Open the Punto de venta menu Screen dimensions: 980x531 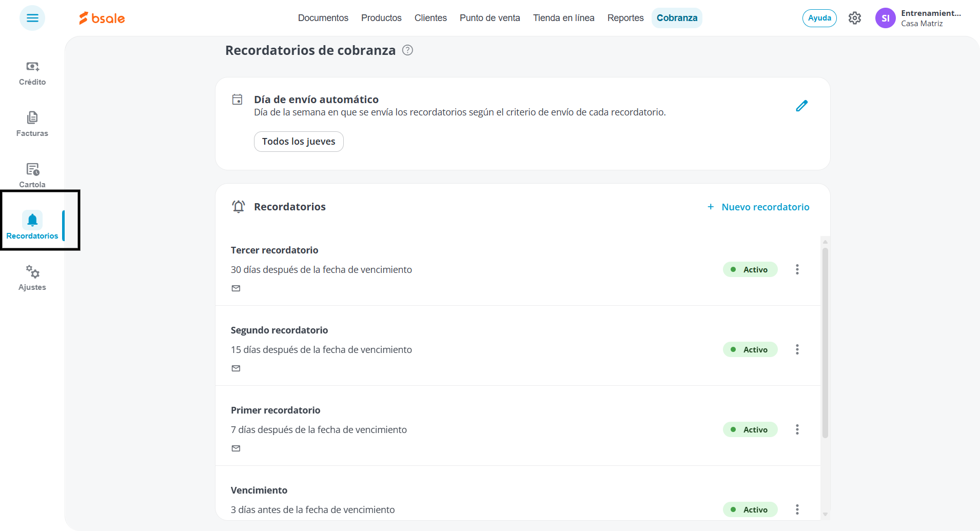490,18
